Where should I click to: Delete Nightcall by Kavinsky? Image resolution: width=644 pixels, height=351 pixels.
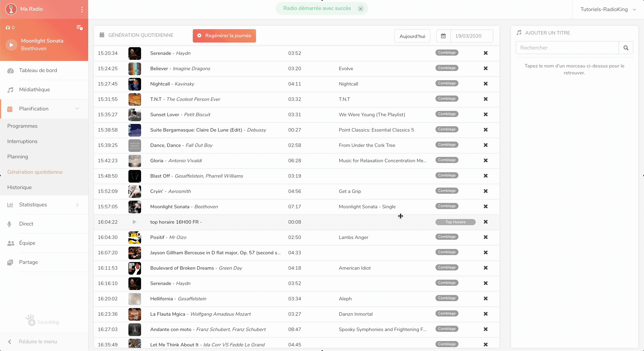tap(485, 84)
